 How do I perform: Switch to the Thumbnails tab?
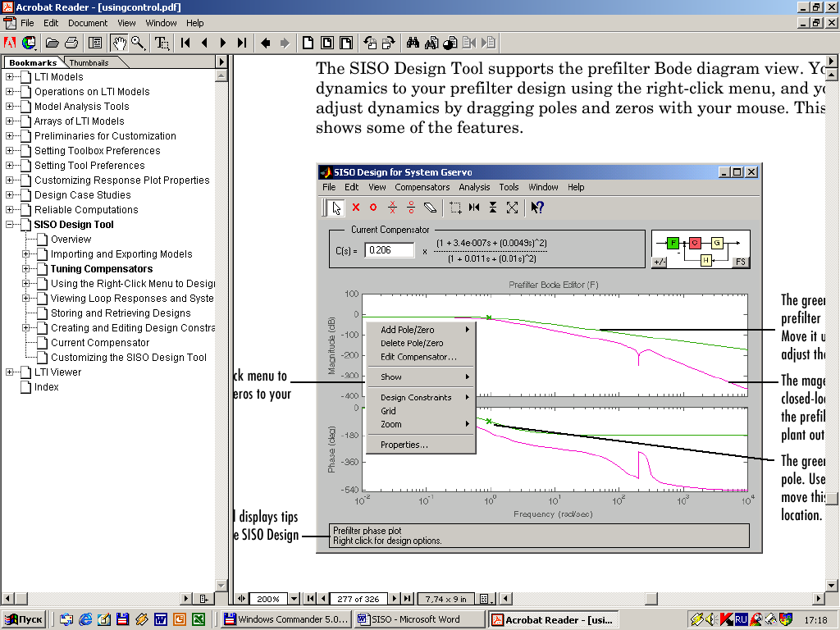pyautogui.click(x=89, y=62)
